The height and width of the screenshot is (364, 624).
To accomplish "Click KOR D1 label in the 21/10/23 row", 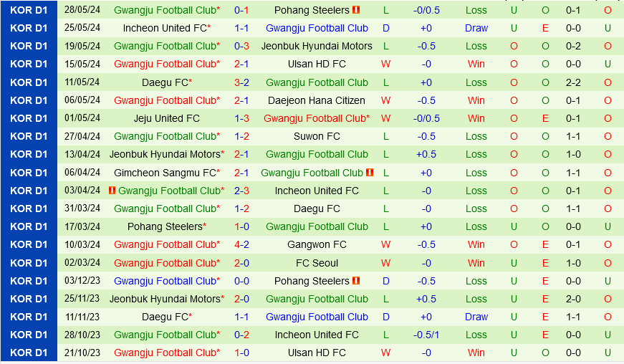I will pyautogui.click(x=29, y=353).
